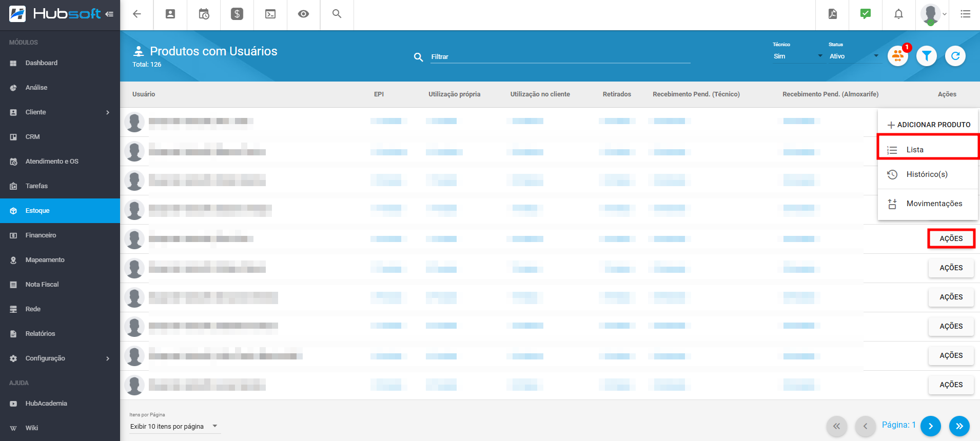Sort by the EPI column header

(379, 94)
